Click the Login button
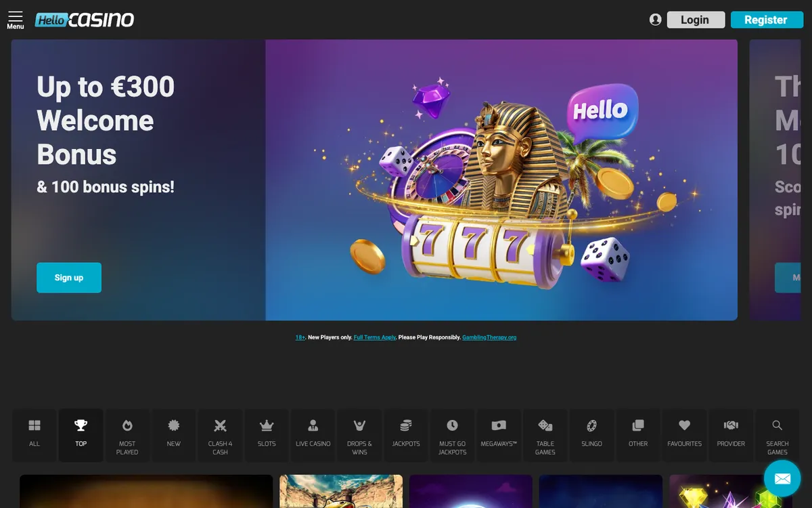This screenshot has height=508, width=812. (x=696, y=20)
